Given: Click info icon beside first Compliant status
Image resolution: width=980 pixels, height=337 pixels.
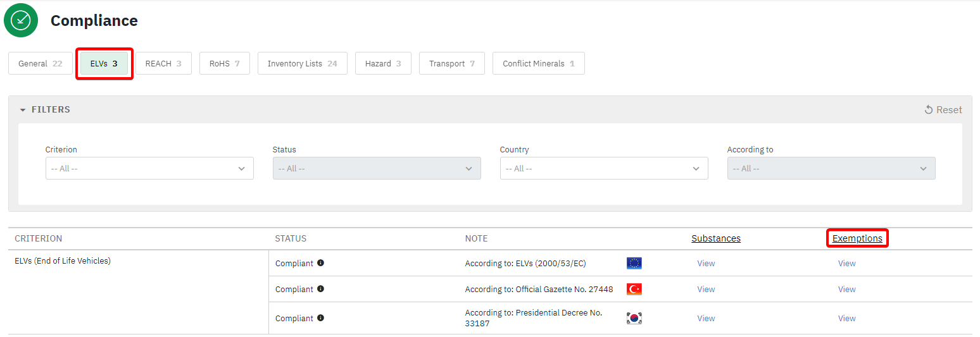Looking at the screenshot, I should [320, 263].
